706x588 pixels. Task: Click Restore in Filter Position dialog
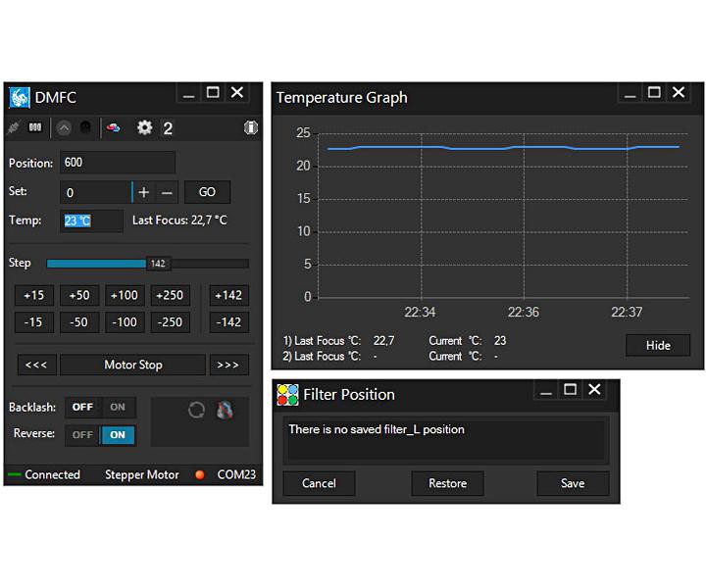pyautogui.click(x=447, y=483)
